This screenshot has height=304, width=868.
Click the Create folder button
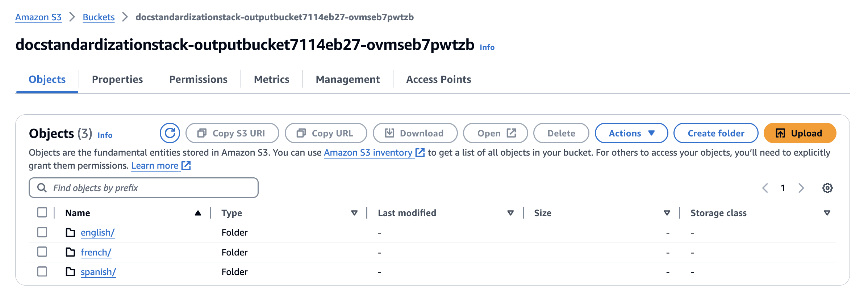point(715,133)
